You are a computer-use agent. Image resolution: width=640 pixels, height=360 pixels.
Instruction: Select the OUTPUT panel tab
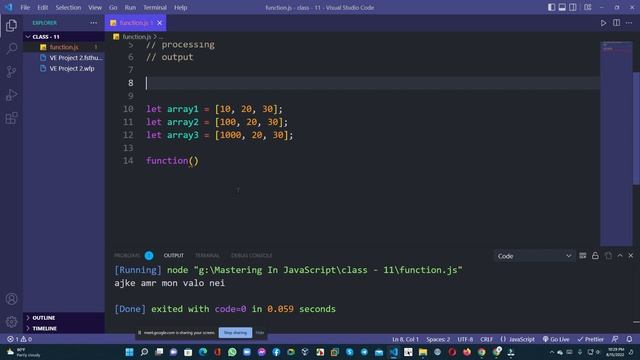coord(173,256)
